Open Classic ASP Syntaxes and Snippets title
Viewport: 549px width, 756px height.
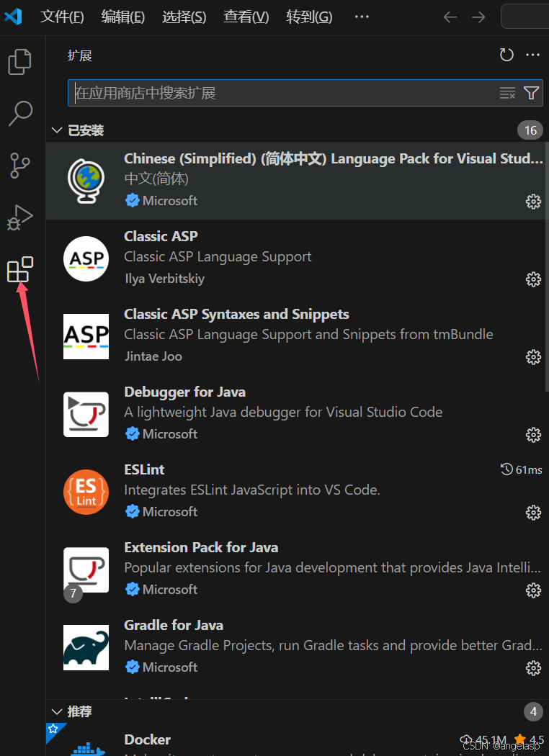pyautogui.click(x=237, y=315)
